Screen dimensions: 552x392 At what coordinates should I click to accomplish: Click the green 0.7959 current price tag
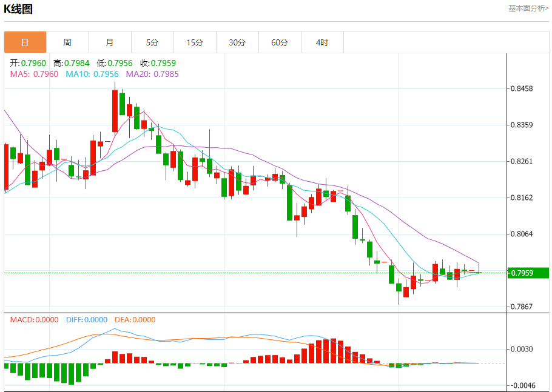click(x=528, y=273)
